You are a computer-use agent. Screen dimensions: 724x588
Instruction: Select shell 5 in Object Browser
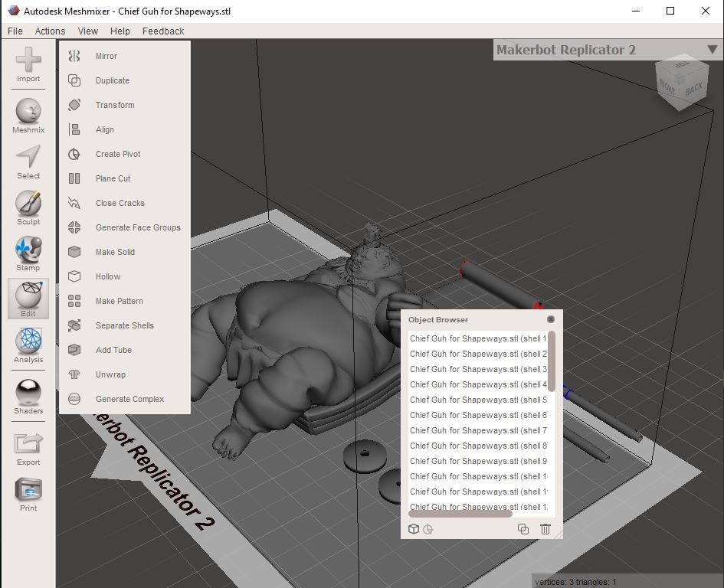coord(478,399)
